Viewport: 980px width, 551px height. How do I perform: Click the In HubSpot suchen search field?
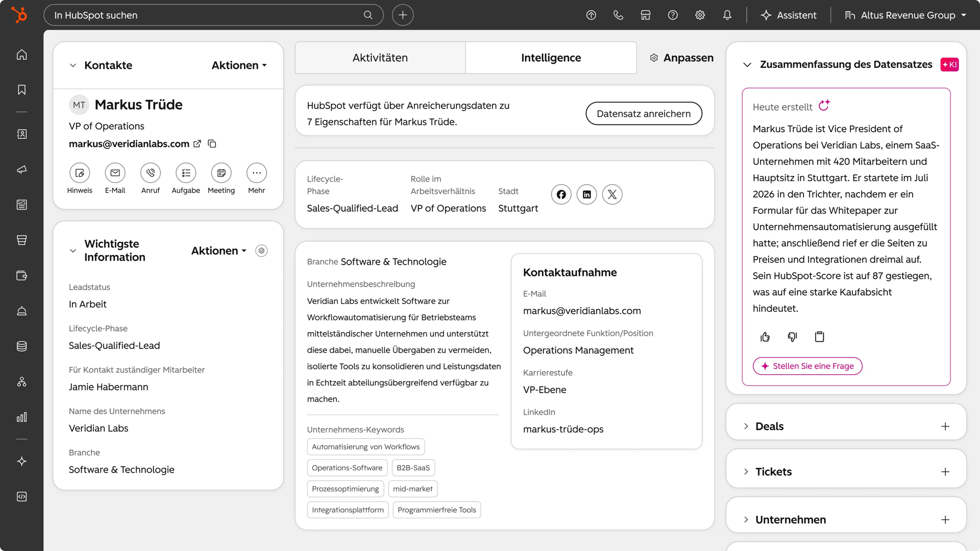tap(213, 15)
